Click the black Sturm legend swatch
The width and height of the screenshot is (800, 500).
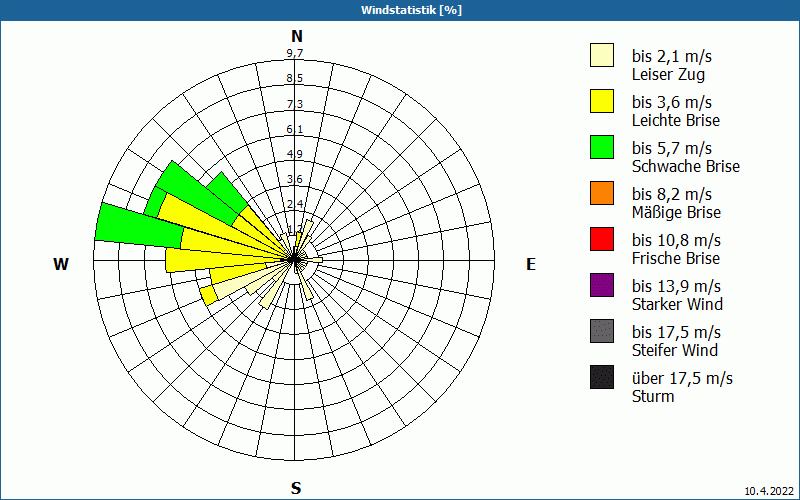click(602, 377)
